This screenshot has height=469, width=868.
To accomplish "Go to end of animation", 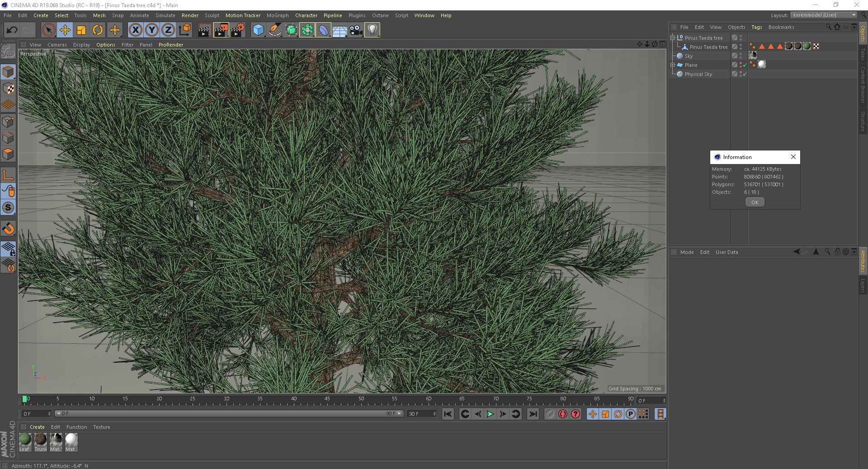I will click(533, 414).
